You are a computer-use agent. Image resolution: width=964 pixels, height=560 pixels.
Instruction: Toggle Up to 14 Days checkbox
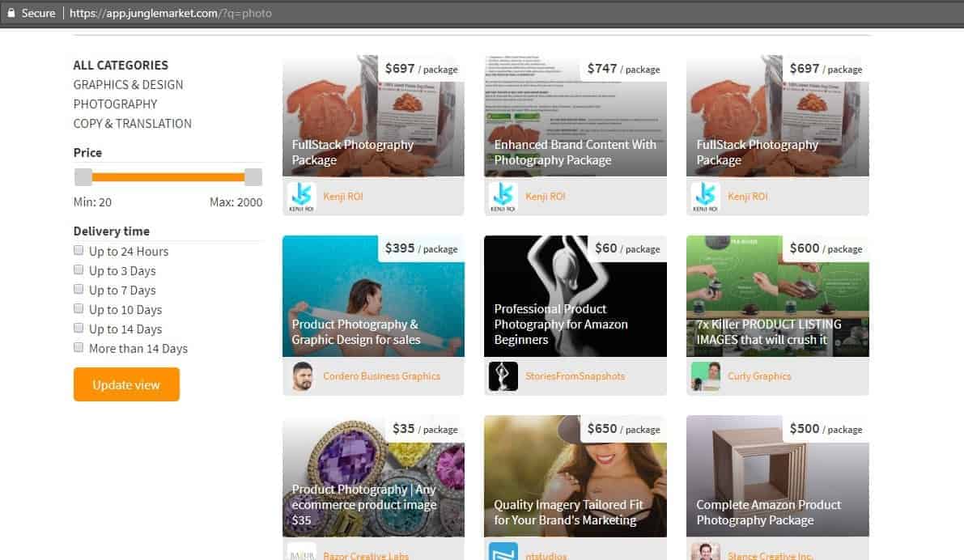[79, 328]
